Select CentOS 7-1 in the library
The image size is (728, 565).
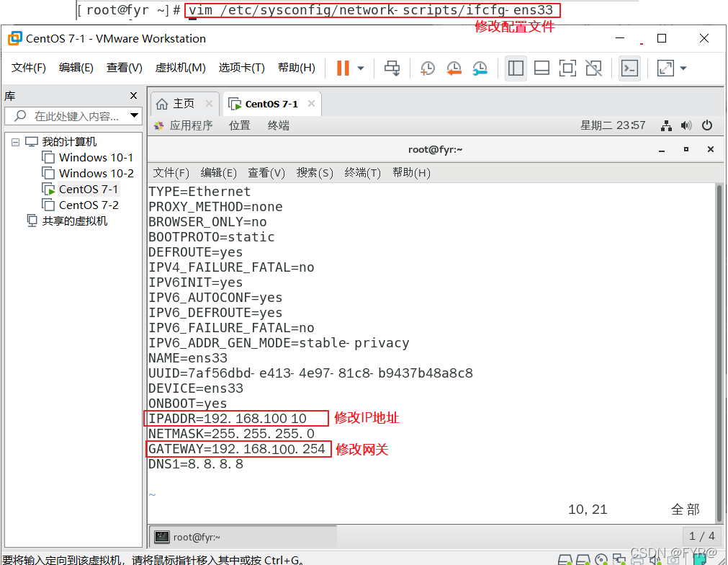coord(81,189)
